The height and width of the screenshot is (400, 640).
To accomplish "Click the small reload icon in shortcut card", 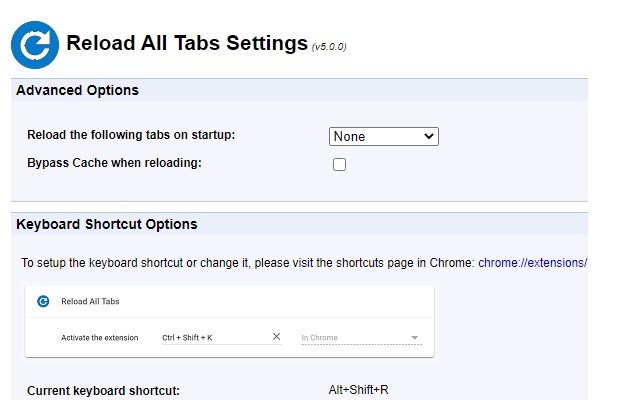I will tap(43, 300).
